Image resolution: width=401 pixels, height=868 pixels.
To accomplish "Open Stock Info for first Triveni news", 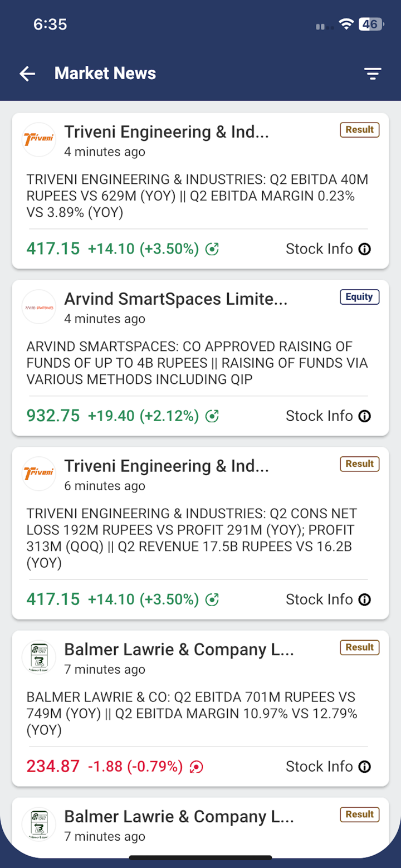I will coord(319,249).
